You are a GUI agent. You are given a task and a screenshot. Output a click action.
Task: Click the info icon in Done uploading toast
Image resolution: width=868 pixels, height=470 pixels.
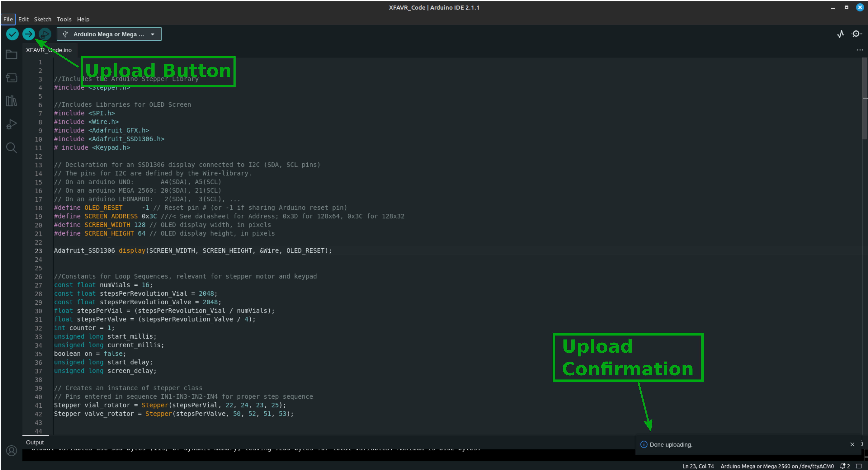click(x=644, y=444)
